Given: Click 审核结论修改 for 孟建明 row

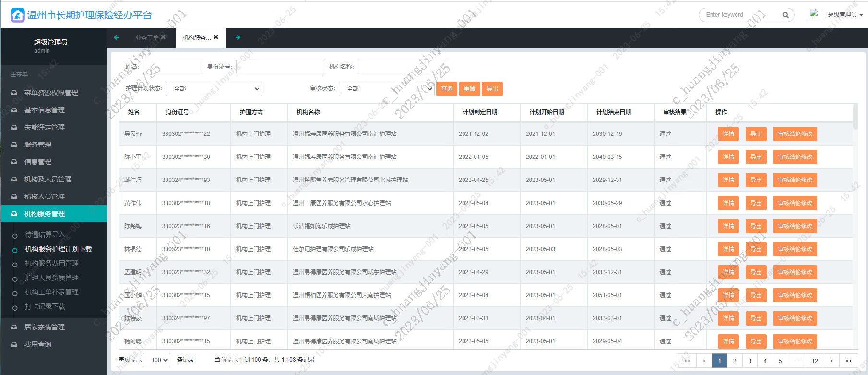Looking at the screenshot, I should [795, 272].
